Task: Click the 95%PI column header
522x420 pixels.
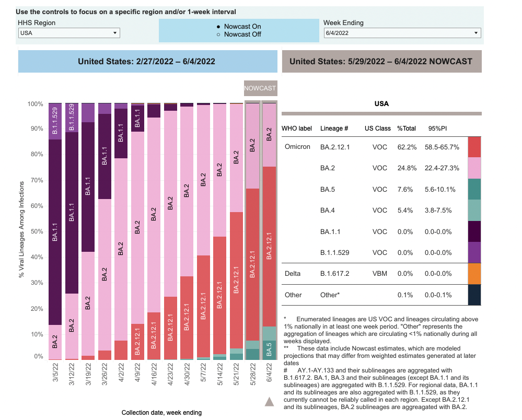Action: (x=437, y=128)
